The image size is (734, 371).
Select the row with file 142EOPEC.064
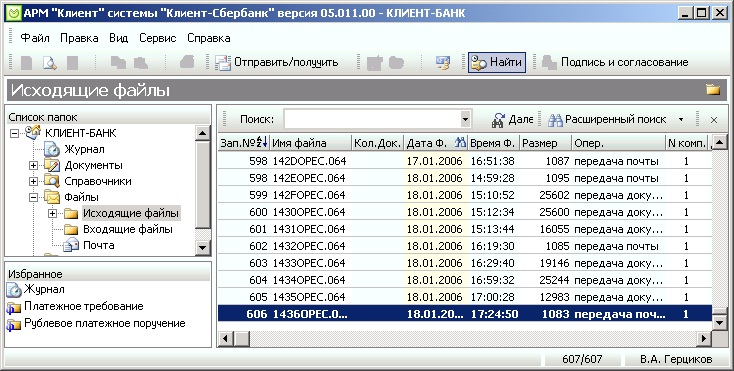464,178
